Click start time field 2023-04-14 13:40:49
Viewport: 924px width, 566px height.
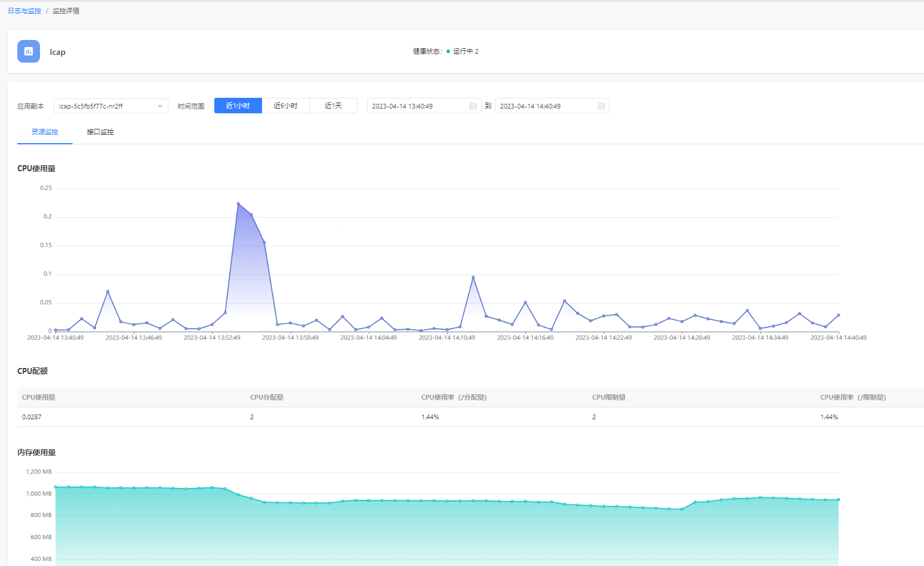[x=424, y=106]
